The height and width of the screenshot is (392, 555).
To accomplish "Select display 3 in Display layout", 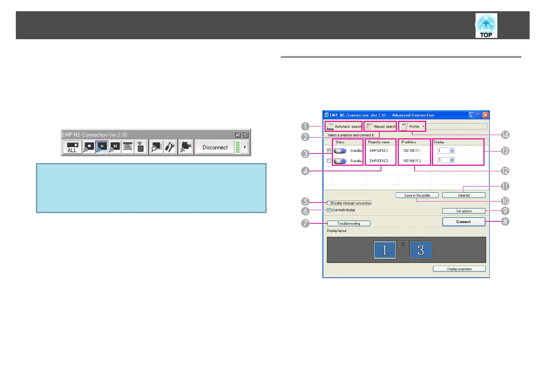I will [421, 250].
